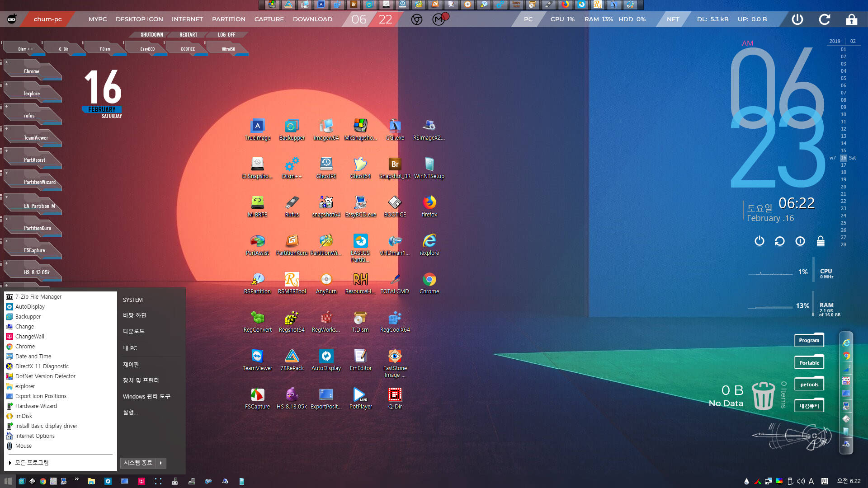
Task: Open Q-Dir desktop icon
Action: 395,399
